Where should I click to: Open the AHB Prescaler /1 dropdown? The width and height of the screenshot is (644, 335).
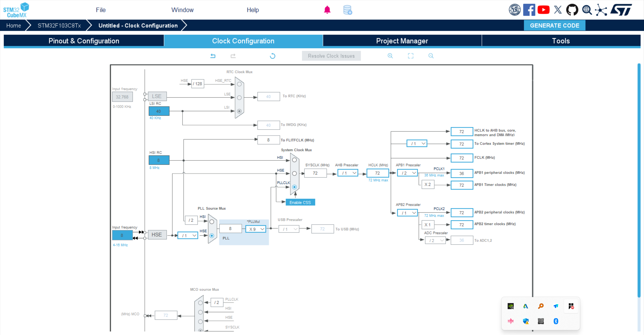348,173
